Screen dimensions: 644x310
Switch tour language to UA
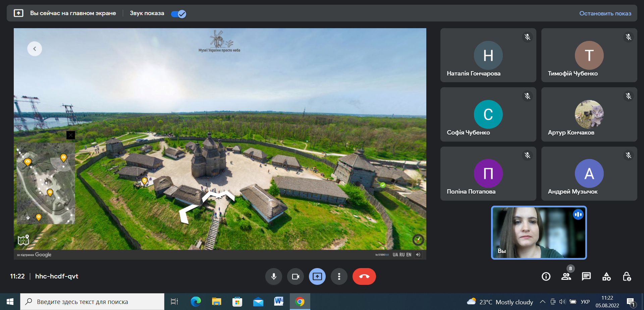tap(395, 255)
